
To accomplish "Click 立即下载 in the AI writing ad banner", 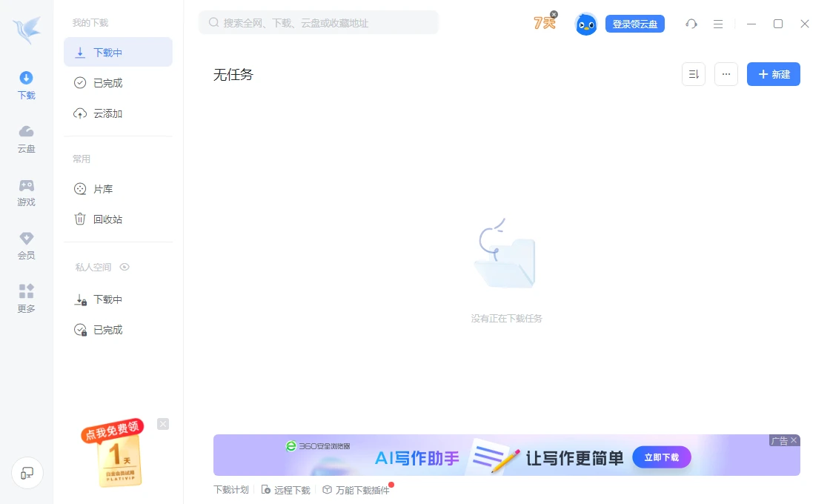I will point(662,457).
